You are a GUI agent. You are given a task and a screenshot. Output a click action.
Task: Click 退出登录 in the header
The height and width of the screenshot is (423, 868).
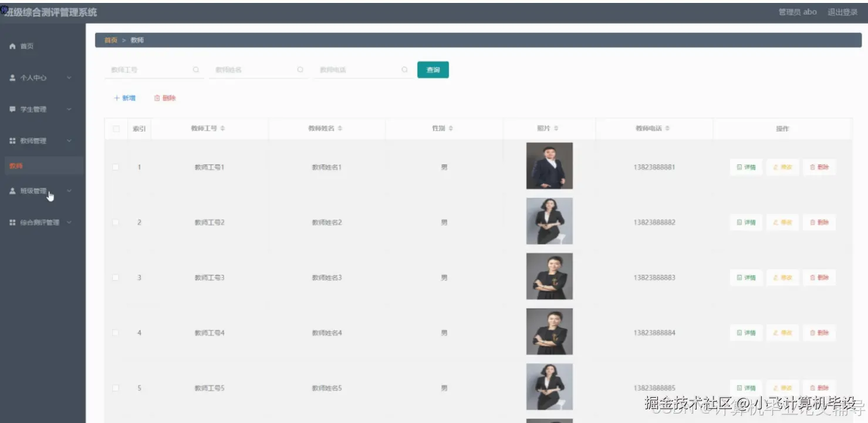[843, 12]
